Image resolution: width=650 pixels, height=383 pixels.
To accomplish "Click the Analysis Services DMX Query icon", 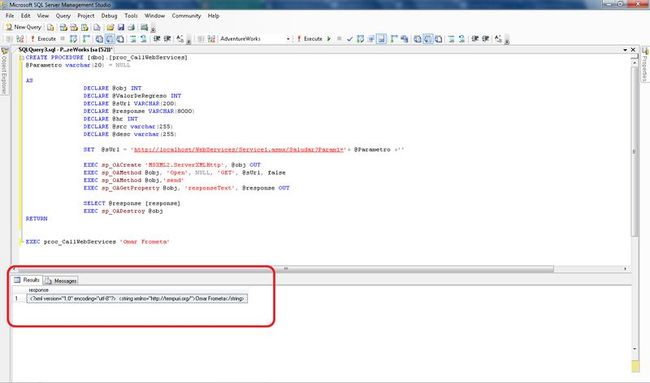I will click(x=74, y=27).
